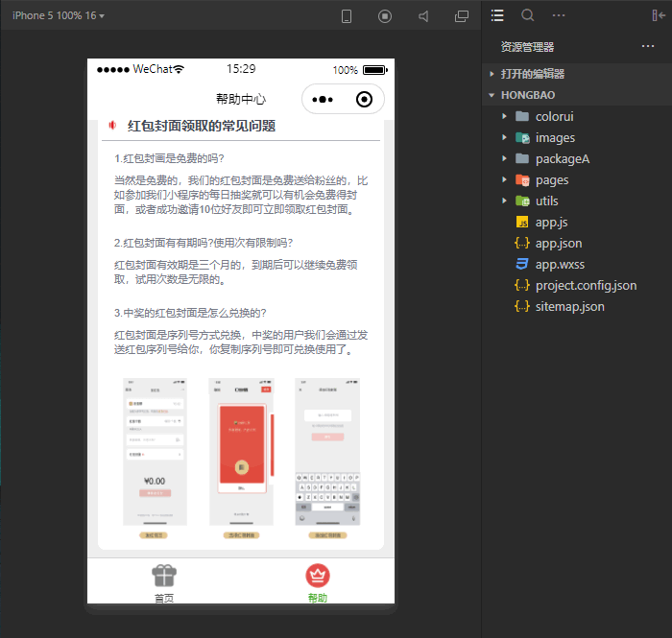
Task: Click heading 红包封面领取的常见问题
Action: pyautogui.click(x=202, y=126)
